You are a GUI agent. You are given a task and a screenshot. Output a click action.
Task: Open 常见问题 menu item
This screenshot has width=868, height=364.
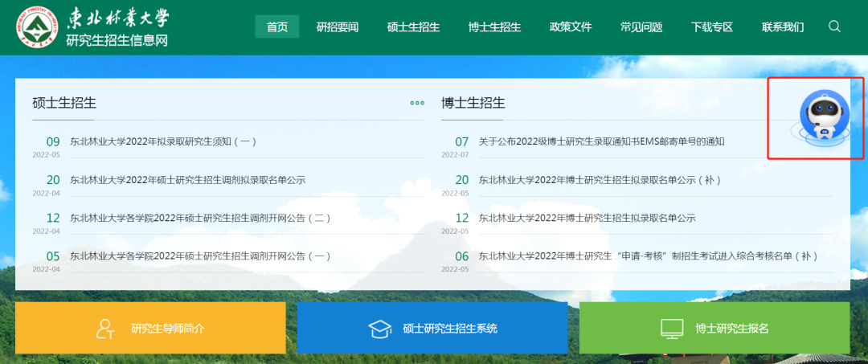tap(641, 27)
